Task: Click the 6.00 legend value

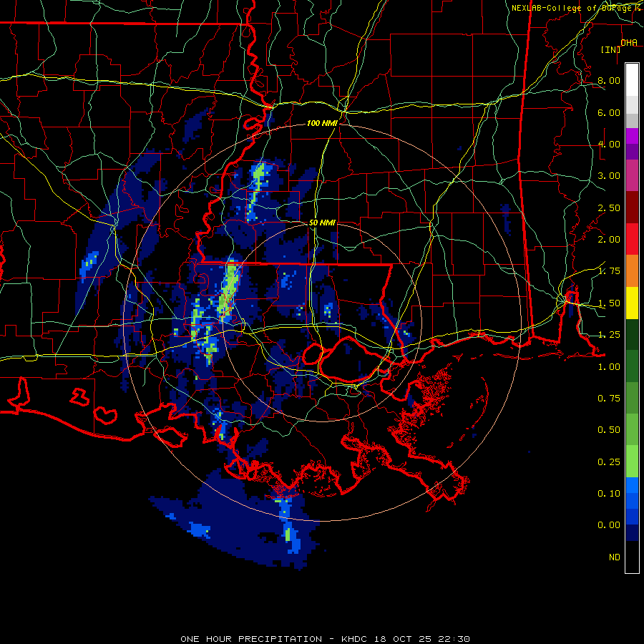Action: coord(609,112)
